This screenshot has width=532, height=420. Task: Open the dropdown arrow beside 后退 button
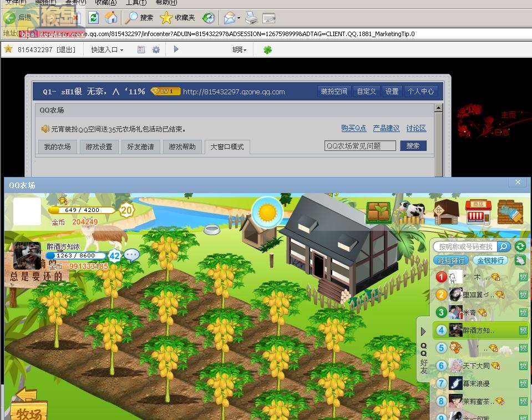coord(37,18)
